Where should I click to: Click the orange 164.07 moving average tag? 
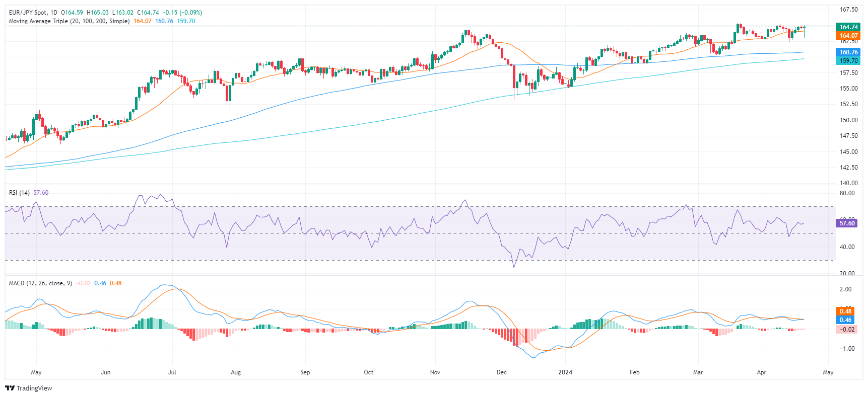848,36
